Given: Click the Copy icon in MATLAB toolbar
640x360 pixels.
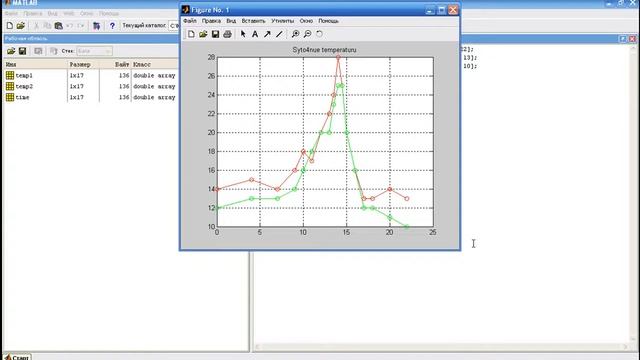Looking at the screenshot, I should pyautogui.click(x=47, y=26).
